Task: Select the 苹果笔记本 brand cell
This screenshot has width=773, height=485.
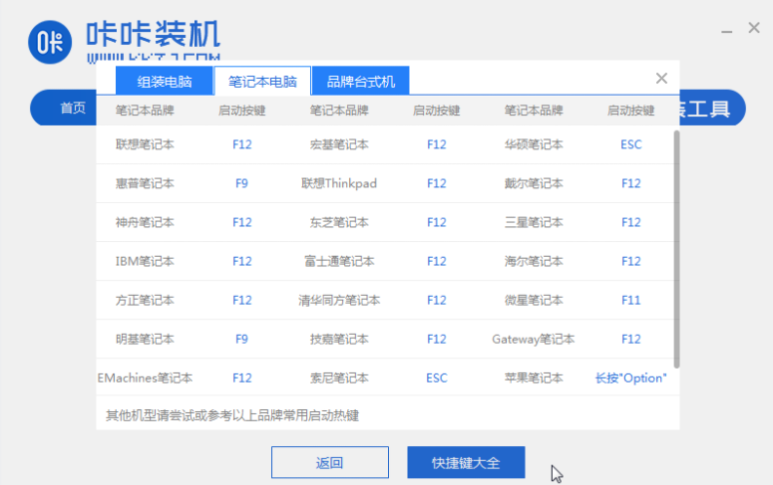Action: pyautogui.click(x=533, y=378)
